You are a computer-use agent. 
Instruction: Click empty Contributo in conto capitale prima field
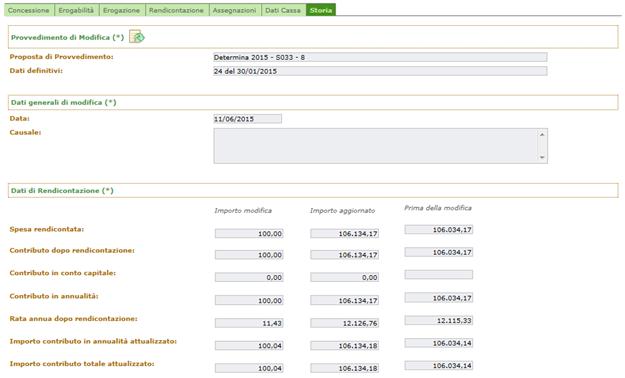pos(439,274)
